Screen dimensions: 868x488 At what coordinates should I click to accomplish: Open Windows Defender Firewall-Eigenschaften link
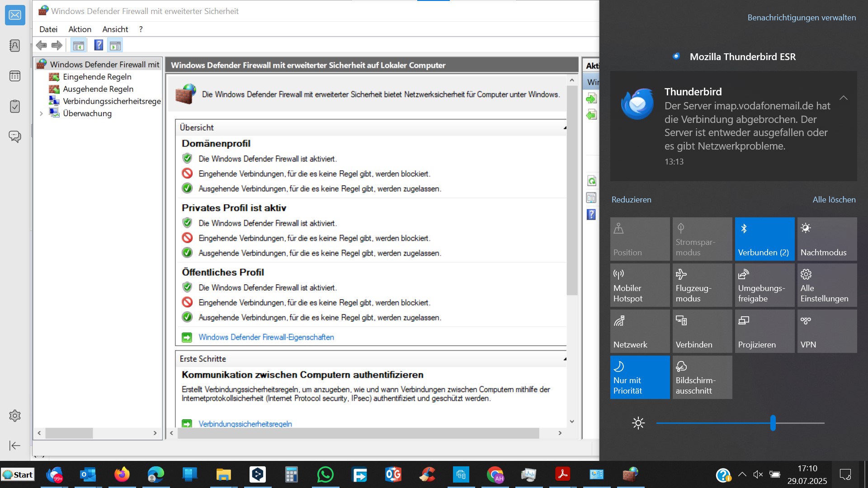coord(266,337)
